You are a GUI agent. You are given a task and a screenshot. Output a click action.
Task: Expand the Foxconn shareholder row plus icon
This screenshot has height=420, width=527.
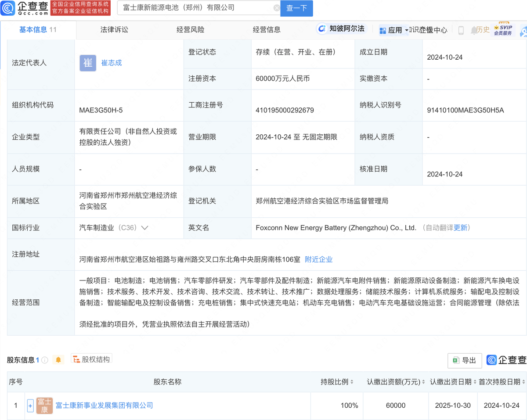tap(30, 406)
